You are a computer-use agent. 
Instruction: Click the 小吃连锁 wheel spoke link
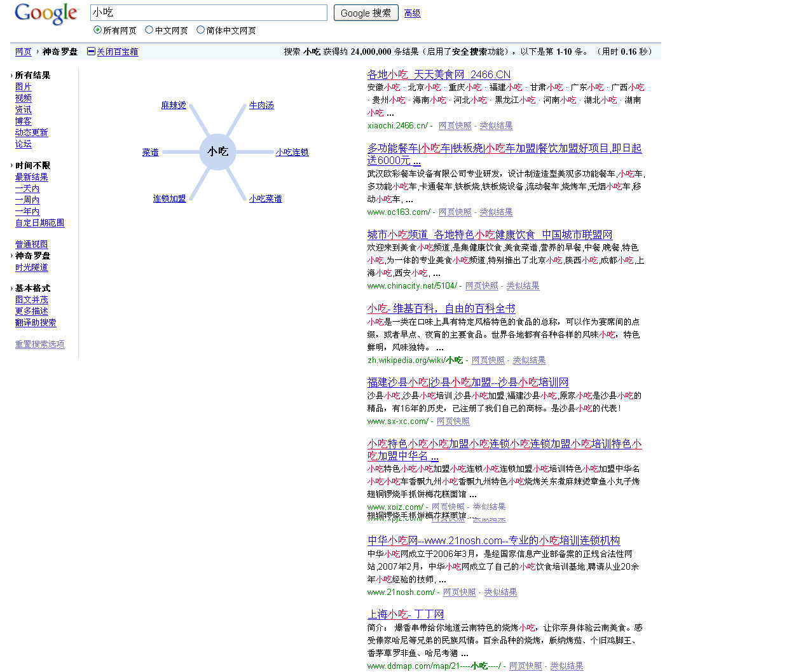(x=292, y=153)
